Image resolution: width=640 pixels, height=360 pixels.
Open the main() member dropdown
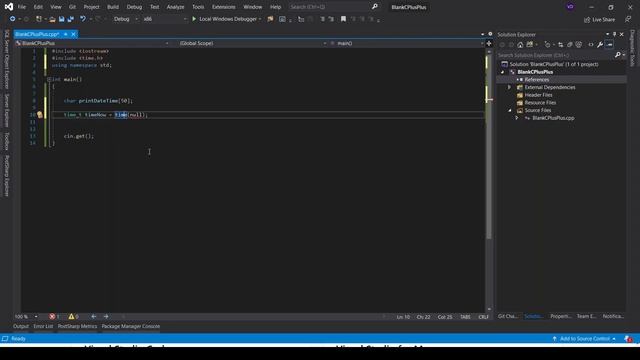pyautogui.click(x=407, y=43)
